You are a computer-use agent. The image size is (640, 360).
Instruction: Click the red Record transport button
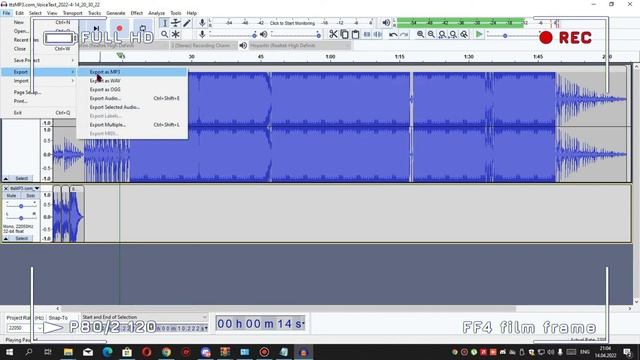pyautogui.click(x=119, y=28)
